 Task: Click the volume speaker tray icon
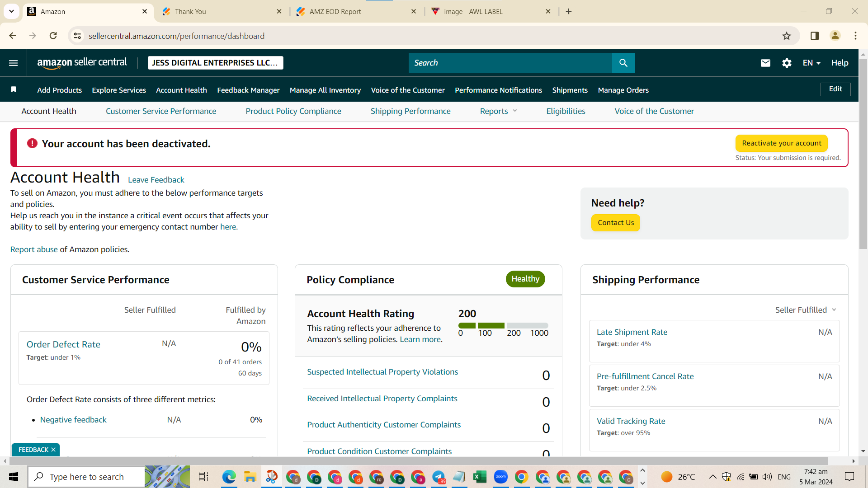tap(767, 477)
